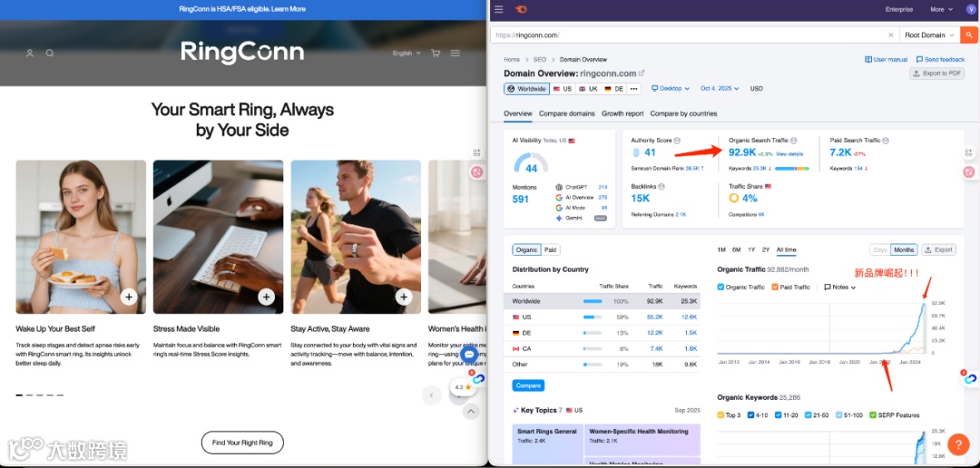This screenshot has width=980, height=468.
Task: Click Find Your Right Ring button
Action: coord(242,443)
